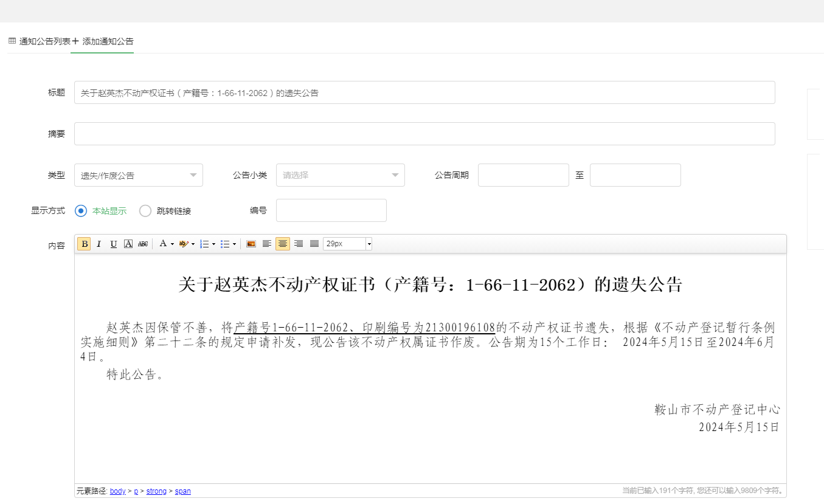Screen dimensions: 824x504
Task: Set text alignment to center
Action: (x=282, y=244)
